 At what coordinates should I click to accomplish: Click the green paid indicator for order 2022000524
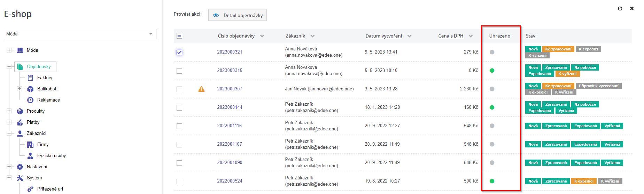[x=492, y=181]
